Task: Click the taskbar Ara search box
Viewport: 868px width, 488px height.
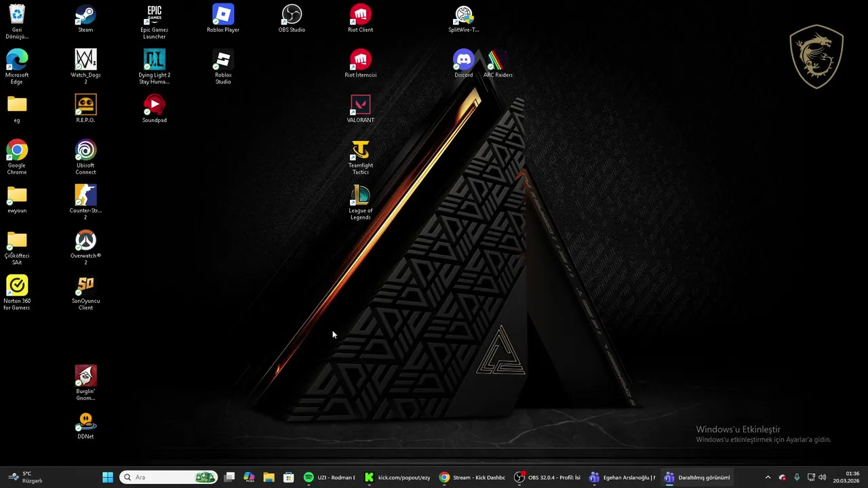Action: [168, 477]
